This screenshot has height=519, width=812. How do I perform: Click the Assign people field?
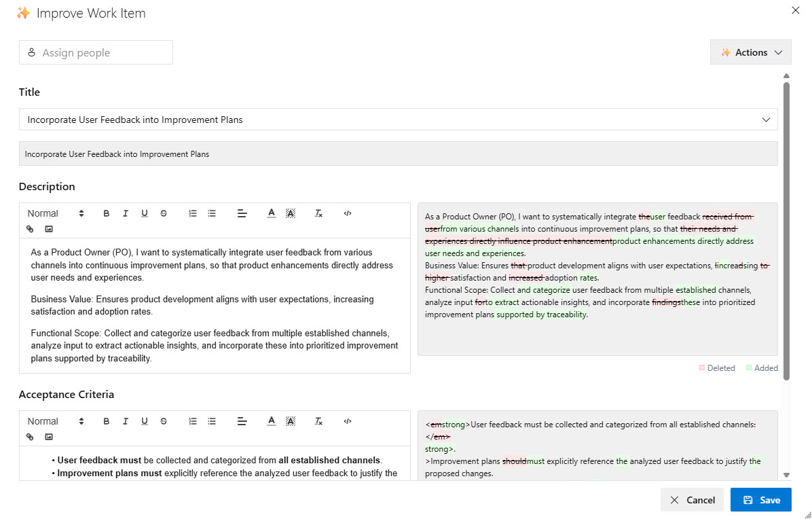[96, 53]
